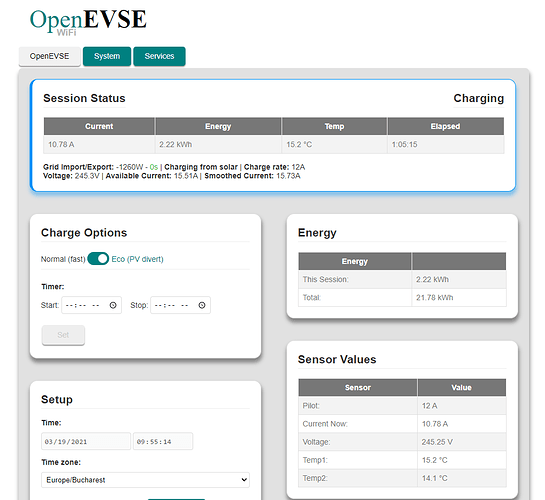Screen dimensions: 545x500
Task: Click the Setup heading
Action: [x=57, y=400]
